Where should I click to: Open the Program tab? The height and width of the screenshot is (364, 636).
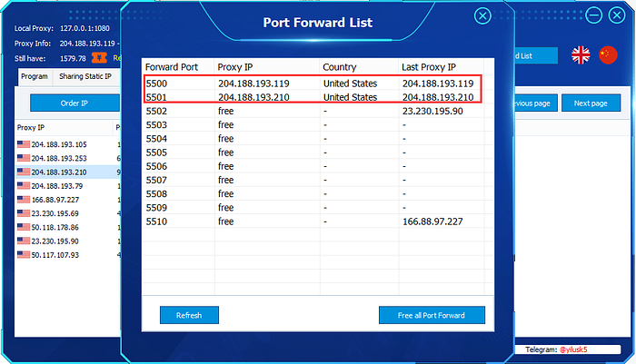pyautogui.click(x=35, y=76)
